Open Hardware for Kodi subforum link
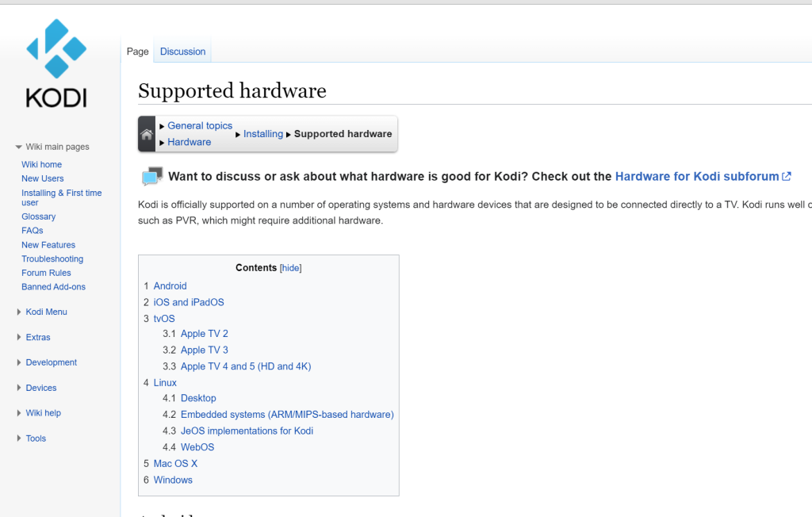Viewport: 812px width, 517px height. pyautogui.click(x=697, y=177)
